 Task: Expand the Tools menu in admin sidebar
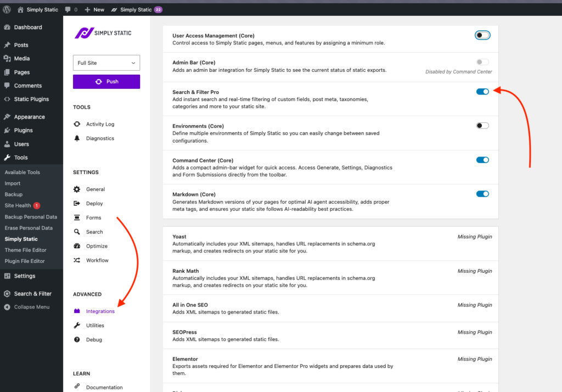click(x=22, y=158)
